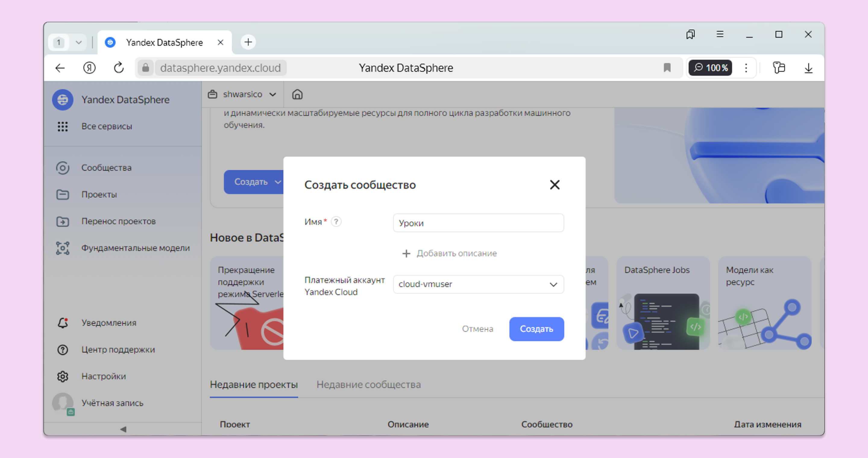
Task: Open the Прекращение поддержки news card
Action: pos(247,303)
